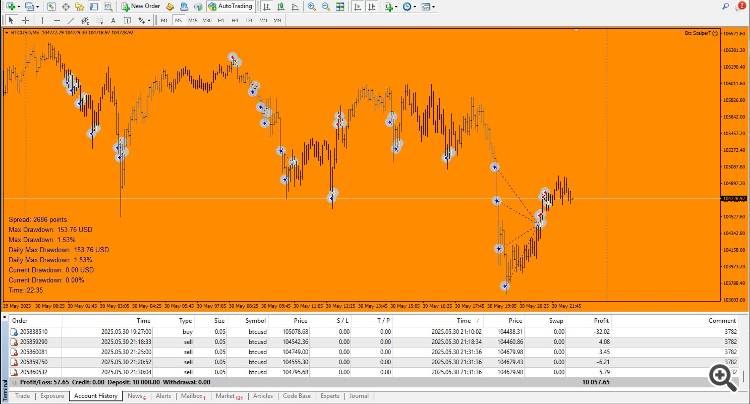
Task: Zoom out on the chart
Action: [326, 7]
